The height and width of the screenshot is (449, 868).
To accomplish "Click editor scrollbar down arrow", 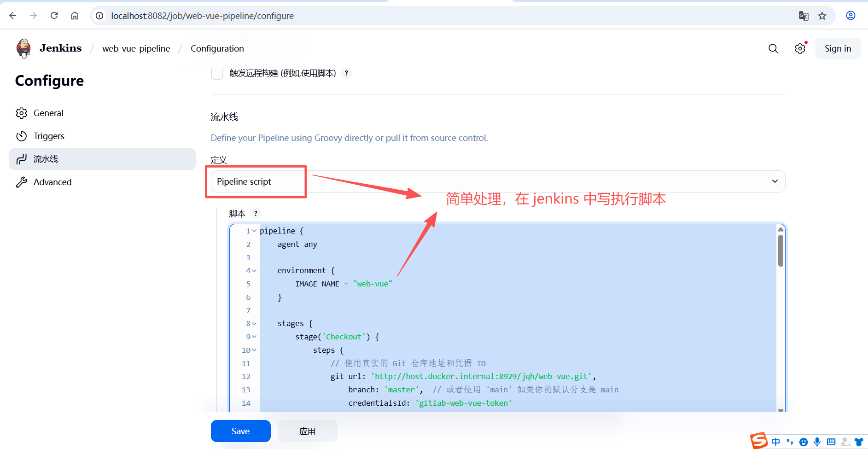I will [x=781, y=410].
